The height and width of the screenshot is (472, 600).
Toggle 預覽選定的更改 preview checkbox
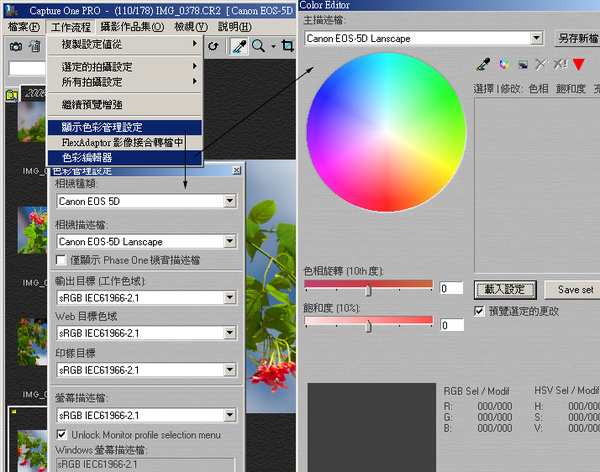pos(479,311)
